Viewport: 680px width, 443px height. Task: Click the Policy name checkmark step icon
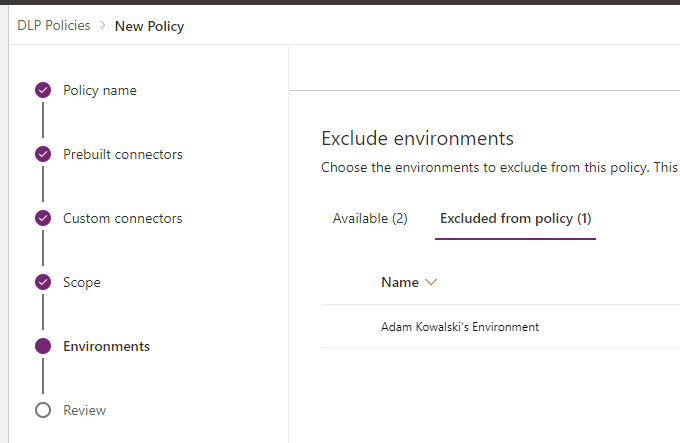[43, 90]
